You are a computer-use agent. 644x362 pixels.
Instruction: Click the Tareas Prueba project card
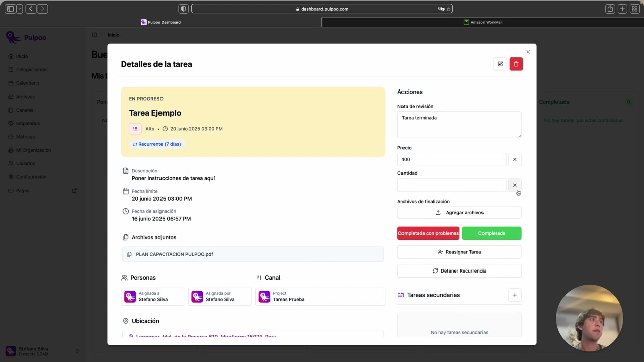click(x=320, y=297)
